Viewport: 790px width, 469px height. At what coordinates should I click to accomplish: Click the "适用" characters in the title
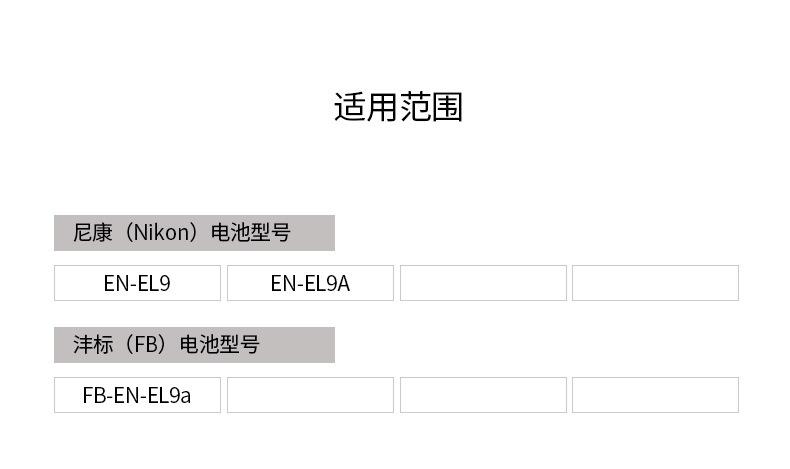[365, 107]
